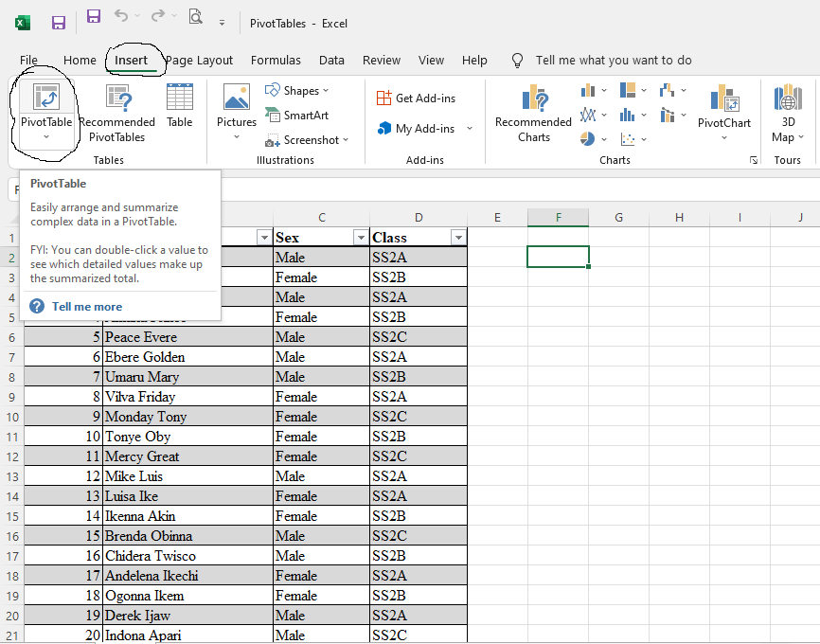Insert a SmartArt graphic
The width and height of the screenshot is (820, 644).
tap(296, 116)
